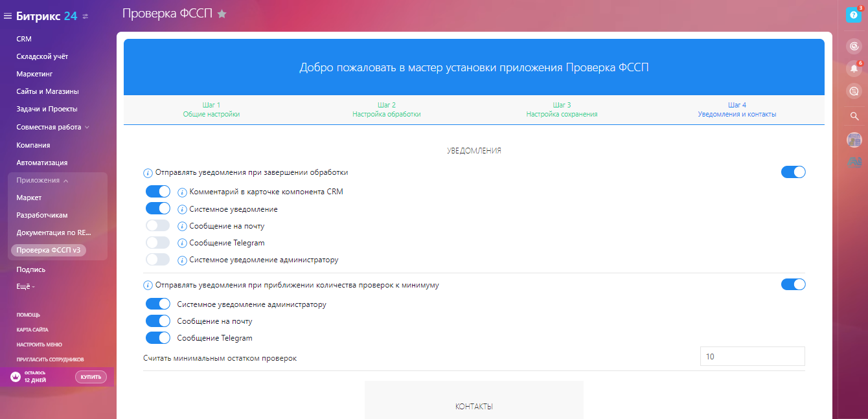Show info icon for Комментарий в карточке компонента CRM
The height and width of the screenshot is (419, 868).
pyautogui.click(x=182, y=192)
